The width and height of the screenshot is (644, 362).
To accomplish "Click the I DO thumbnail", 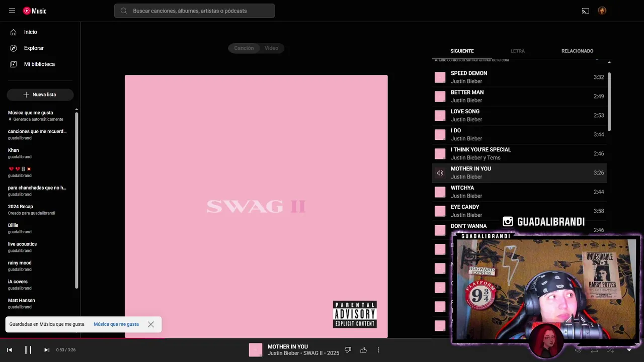I will pyautogui.click(x=440, y=135).
